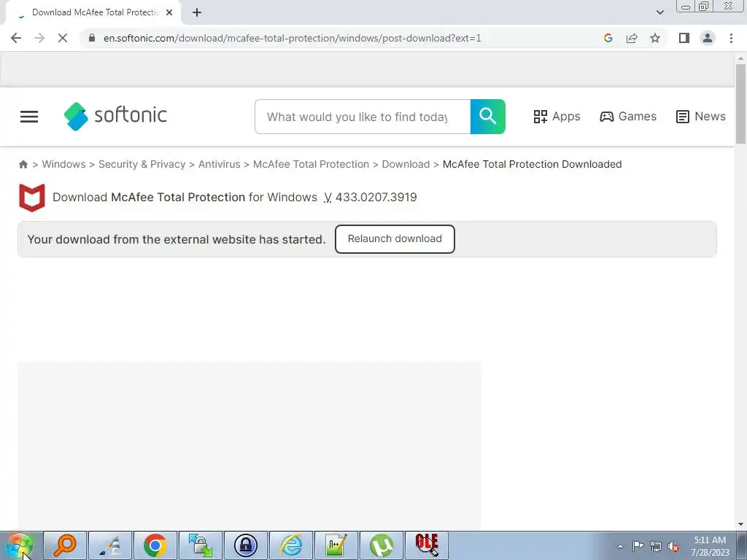Open the uTorrent taskbar icon

click(x=382, y=545)
